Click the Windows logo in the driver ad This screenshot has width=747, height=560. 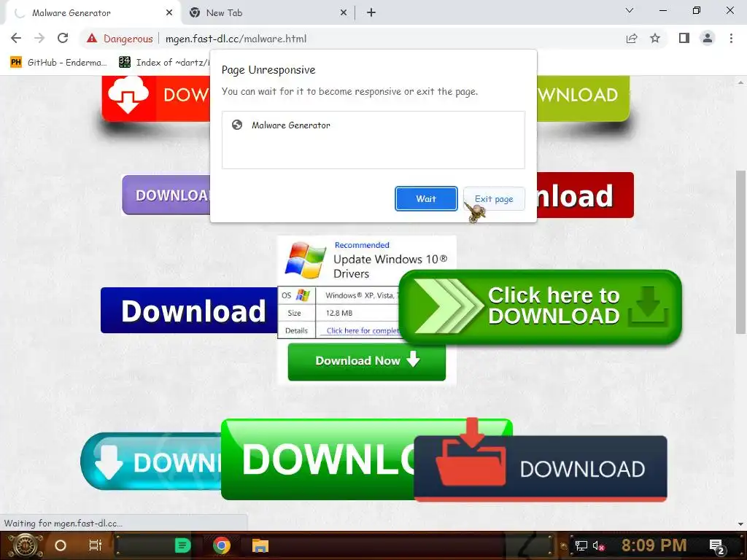[306, 260]
